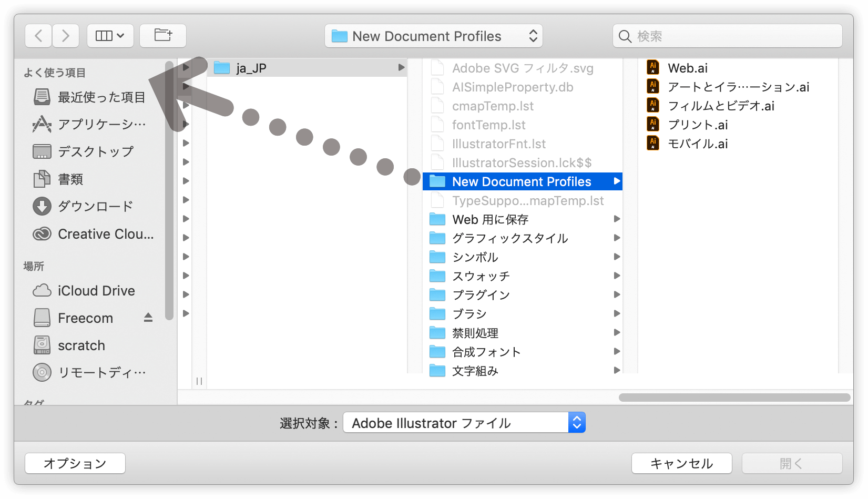Open the column view options dropdown

[x=110, y=36]
